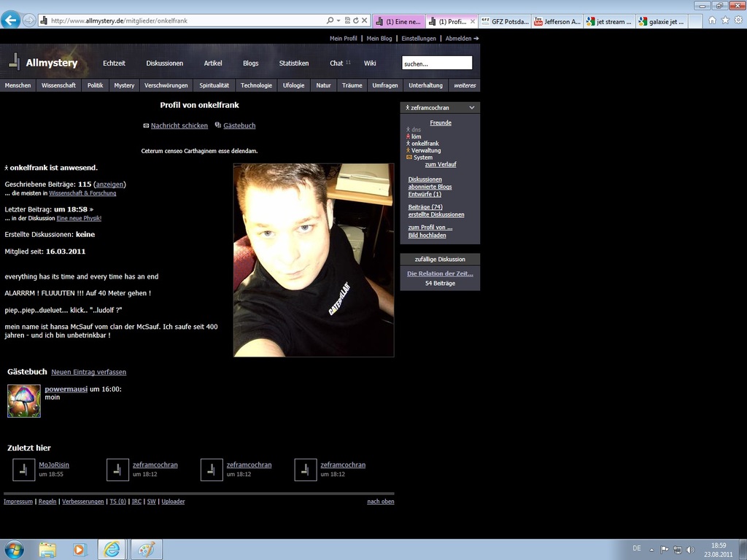Select the Menschen category tab
The height and width of the screenshot is (560, 747).
(x=18, y=85)
